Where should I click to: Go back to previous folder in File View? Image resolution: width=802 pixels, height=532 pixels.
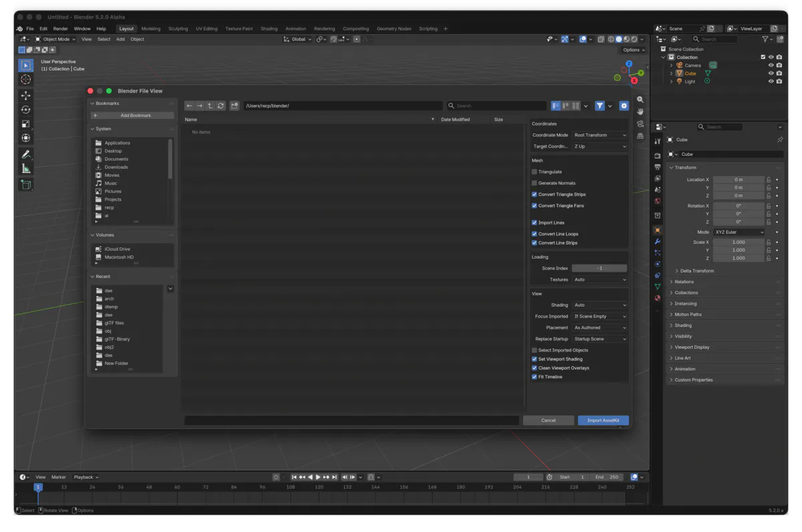189,106
